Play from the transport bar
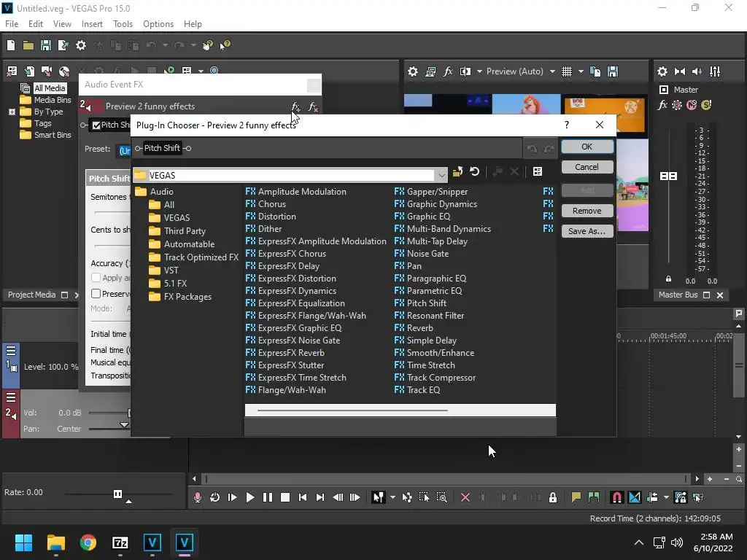 point(249,497)
